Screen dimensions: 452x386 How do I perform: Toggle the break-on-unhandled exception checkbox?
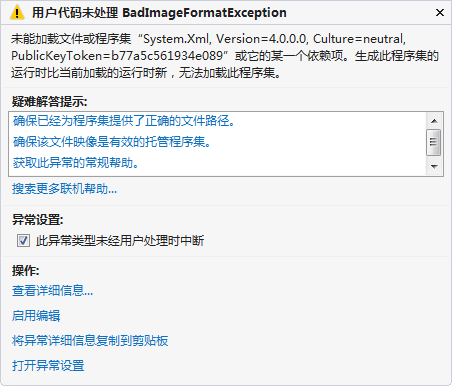click(23, 240)
